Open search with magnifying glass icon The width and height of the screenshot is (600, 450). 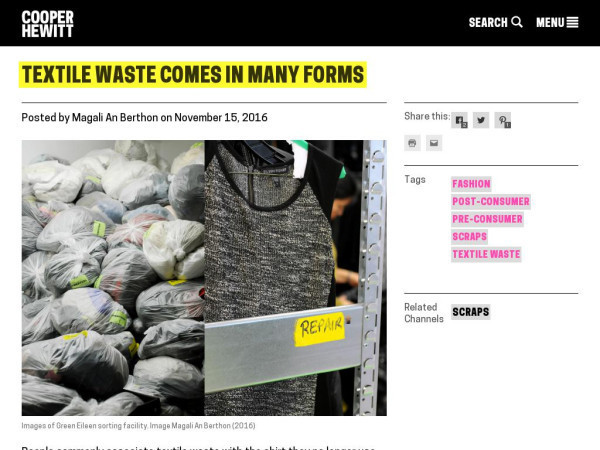[x=517, y=22]
